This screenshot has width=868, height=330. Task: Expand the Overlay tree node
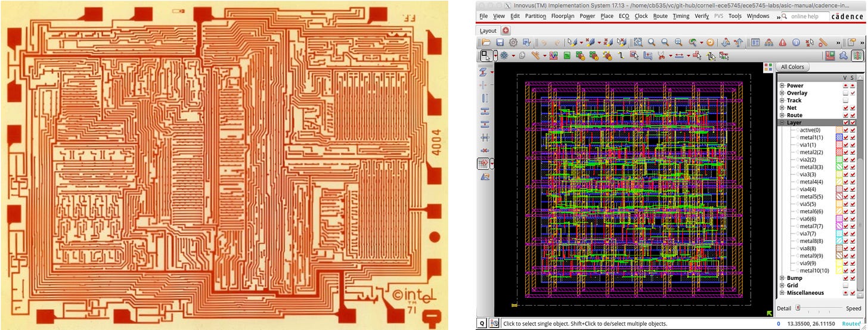782,93
